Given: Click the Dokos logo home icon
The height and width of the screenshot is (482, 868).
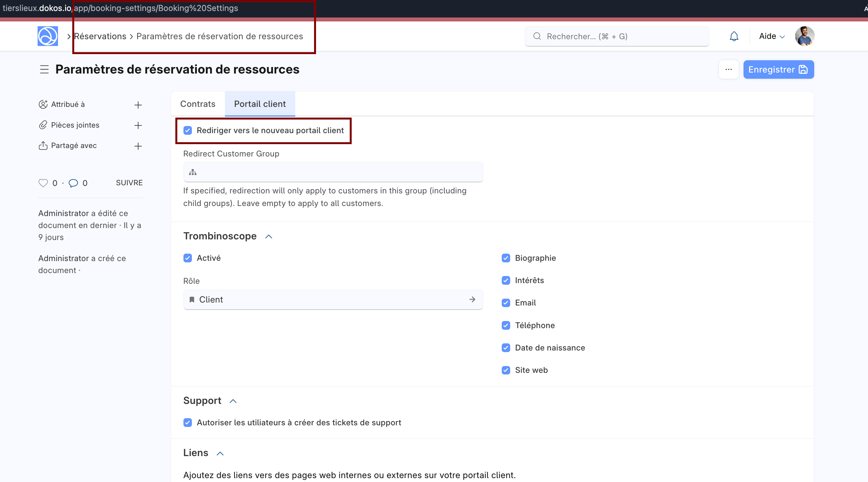Looking at the screenshot, I should pos(48,36).
